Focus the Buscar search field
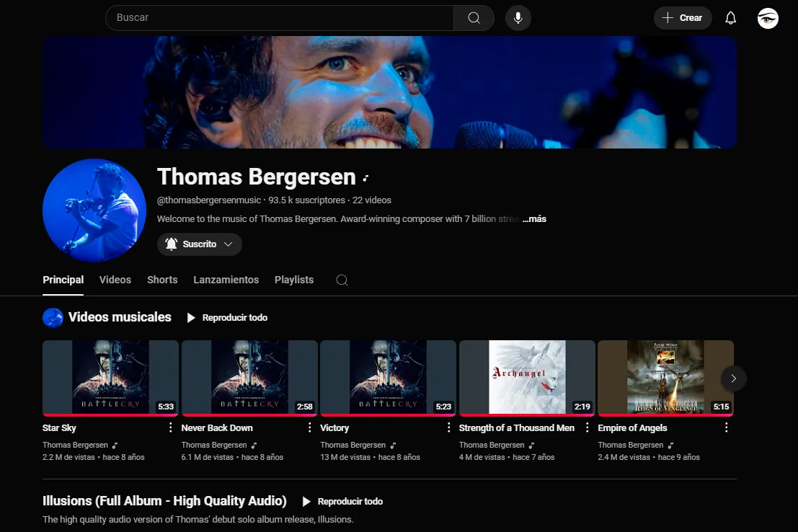 point(280,18)
